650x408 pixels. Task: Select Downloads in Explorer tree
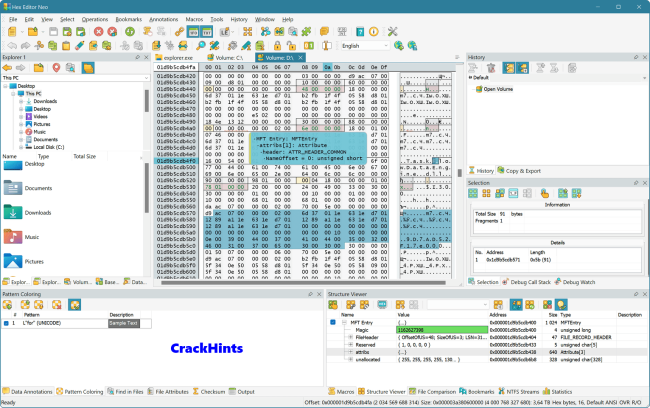tap(45, 101)
